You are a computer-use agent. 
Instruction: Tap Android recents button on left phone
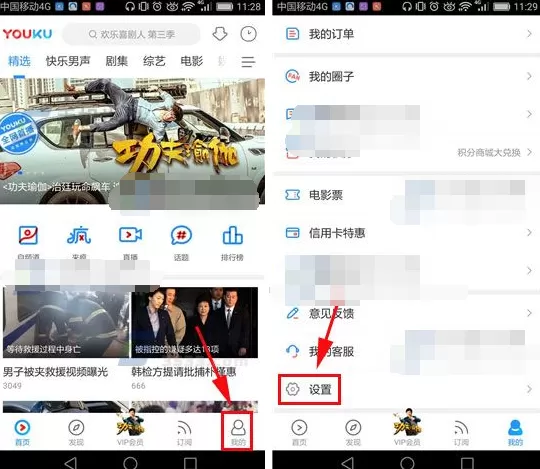coord(190,462)
